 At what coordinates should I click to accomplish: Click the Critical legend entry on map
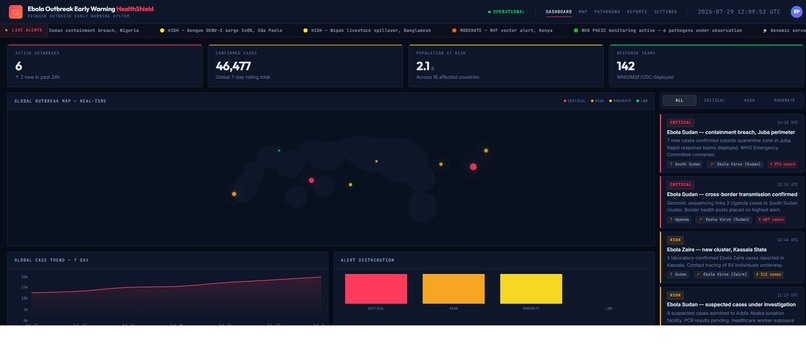tap(575, 101)
